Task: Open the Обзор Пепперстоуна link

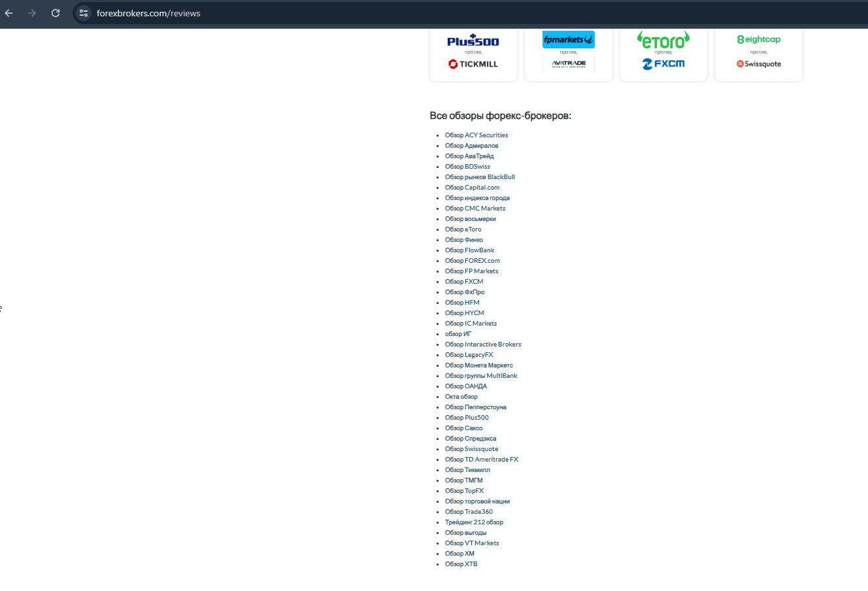Action: coord(476,407)
